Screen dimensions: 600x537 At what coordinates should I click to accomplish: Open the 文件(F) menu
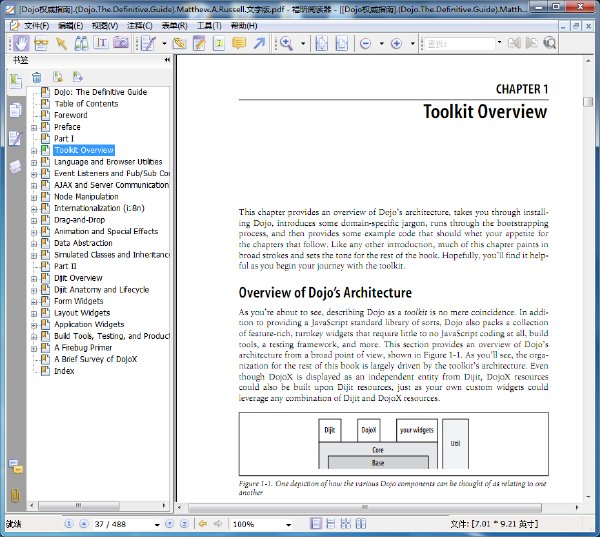tap(36, 26)
